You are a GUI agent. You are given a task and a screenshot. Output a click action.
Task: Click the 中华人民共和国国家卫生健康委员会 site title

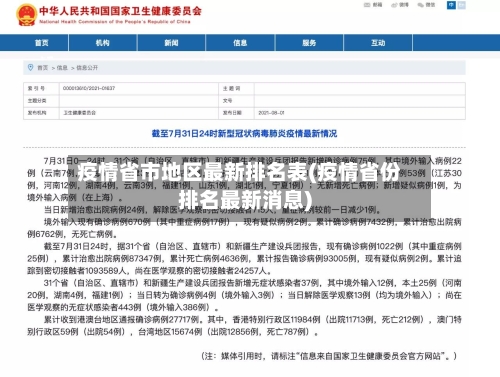click(120, 11)
